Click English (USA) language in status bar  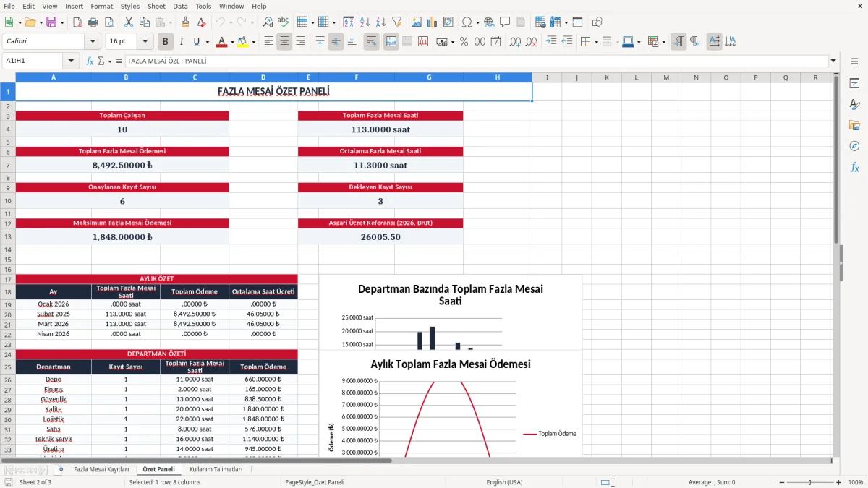coord(504,482)
